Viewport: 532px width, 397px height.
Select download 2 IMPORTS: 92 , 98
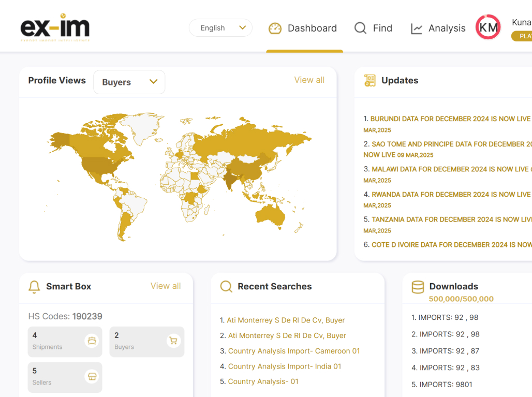[446, 334]
